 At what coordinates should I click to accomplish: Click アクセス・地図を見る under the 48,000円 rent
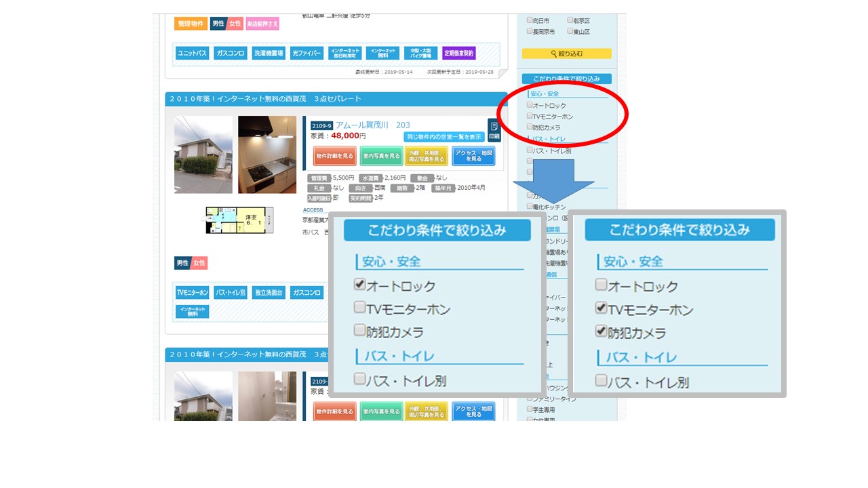(473, 156)
